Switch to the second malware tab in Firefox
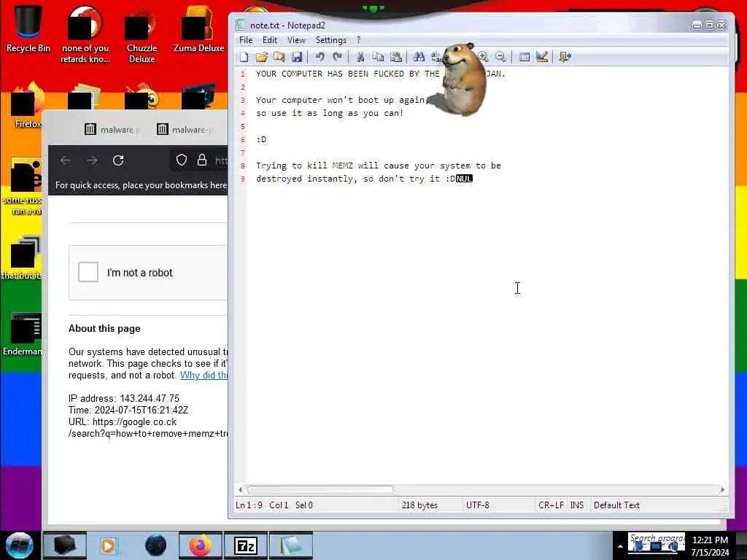 tap(184, 130)
